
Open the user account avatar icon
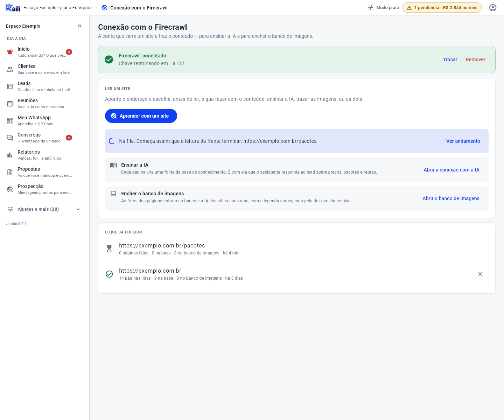click(493, 8)
